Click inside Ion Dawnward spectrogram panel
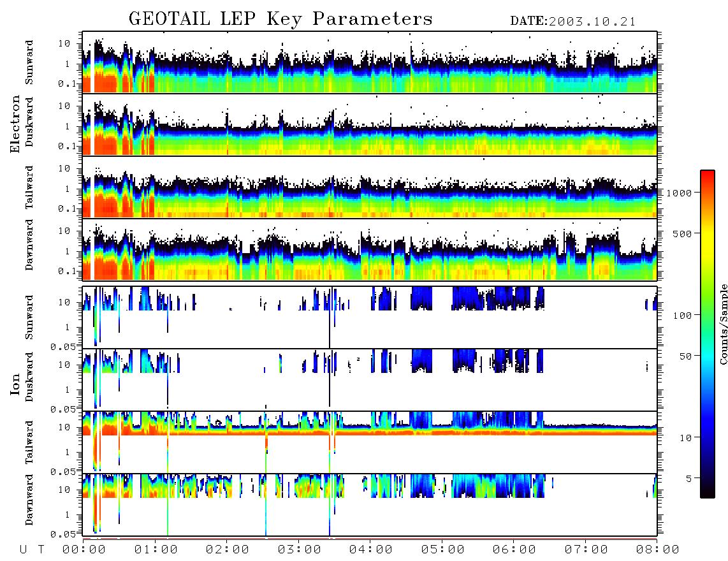Screen dimensions: 728x561 point(370,504)
